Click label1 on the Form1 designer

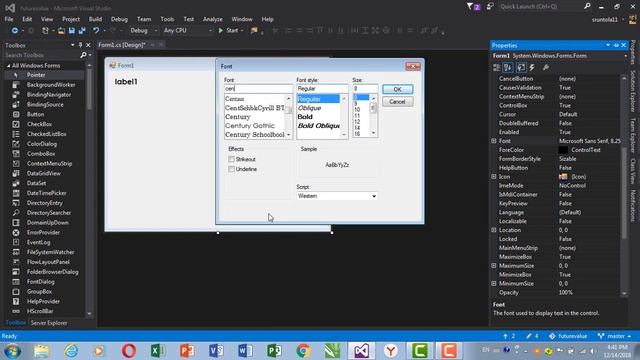(126, 82)
